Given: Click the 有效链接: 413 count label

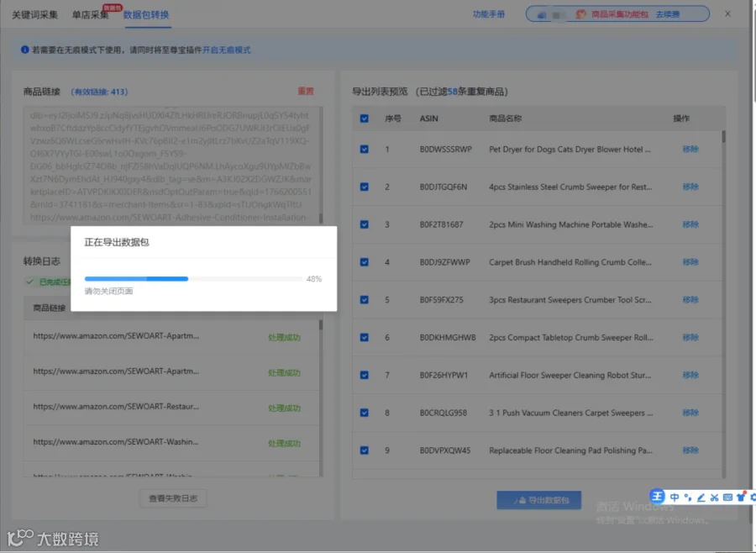Looking at the screenshot, I should coord(99,92).
